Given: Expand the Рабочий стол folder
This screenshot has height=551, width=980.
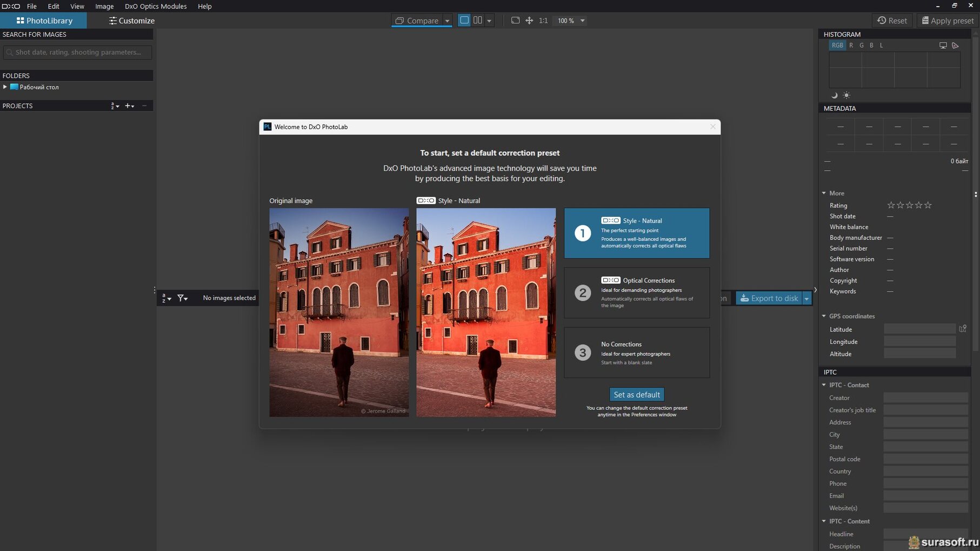Looking at the screenshot, I should click(x=5, y=87).
